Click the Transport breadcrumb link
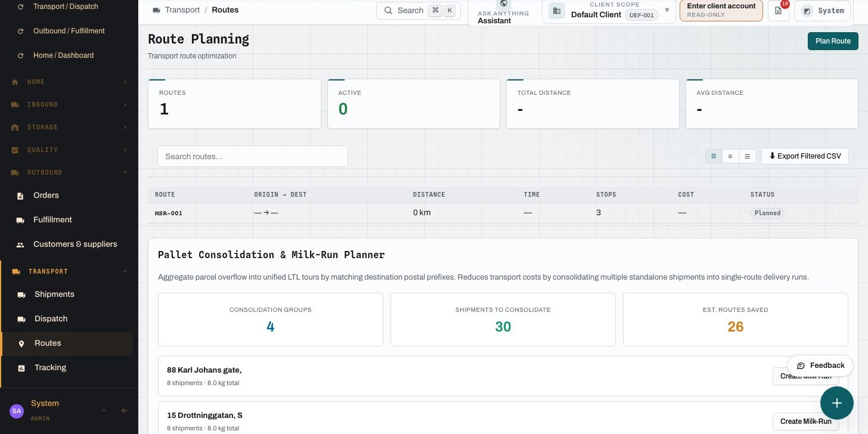The width and height of the screenshot is (868, 434). (x=182, y=10)
